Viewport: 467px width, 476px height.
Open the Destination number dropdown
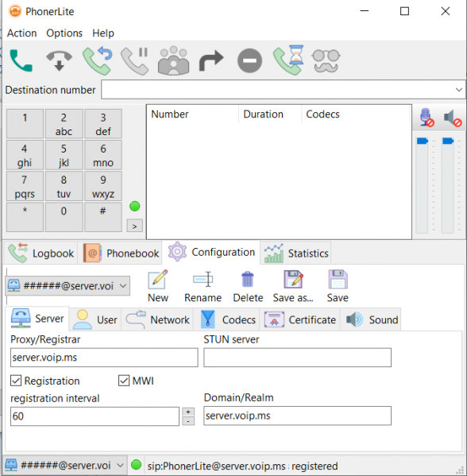(458, 90)
